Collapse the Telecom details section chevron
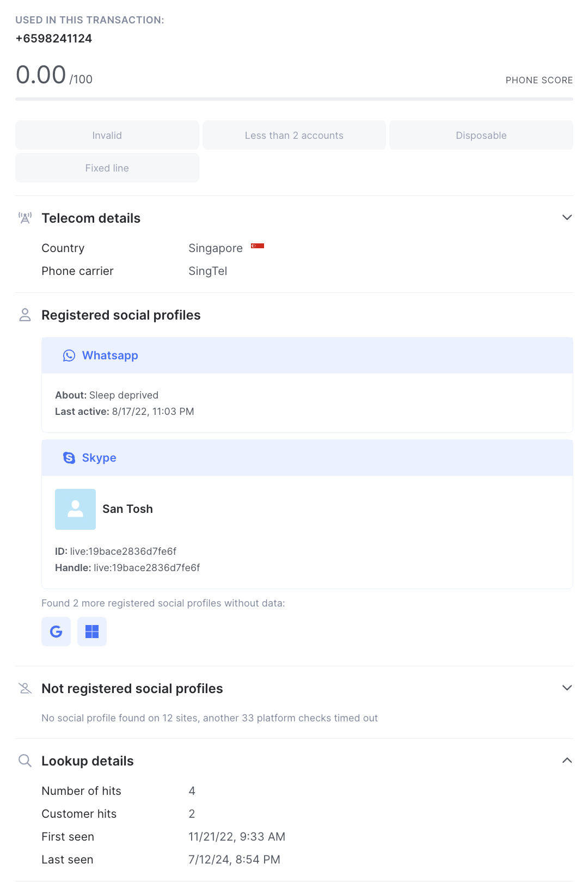Screen dimensions: 588x882 [567, 218]
